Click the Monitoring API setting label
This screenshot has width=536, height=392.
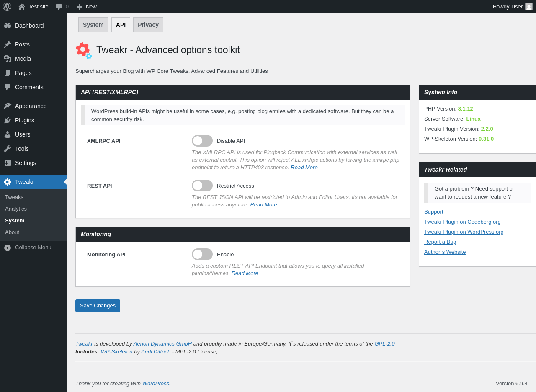106,255
